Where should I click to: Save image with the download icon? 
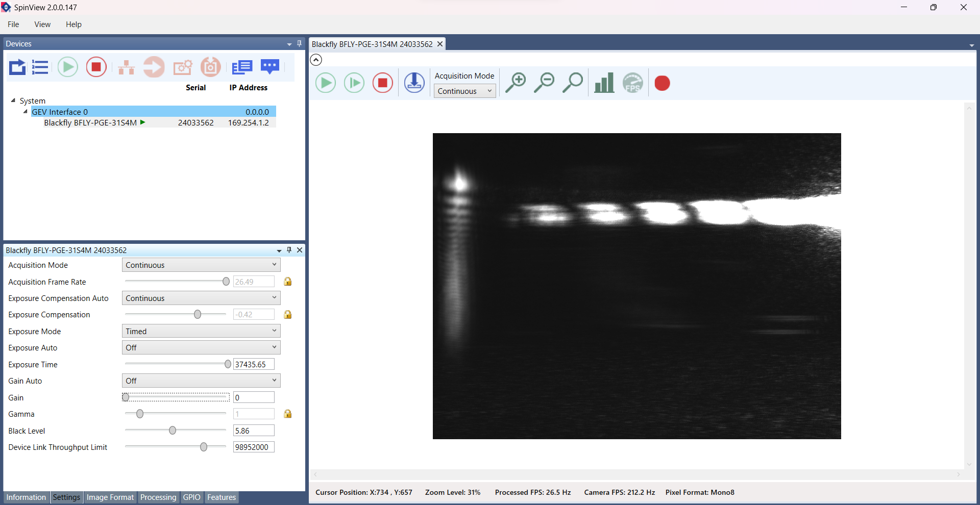click(x=414, y=83)
